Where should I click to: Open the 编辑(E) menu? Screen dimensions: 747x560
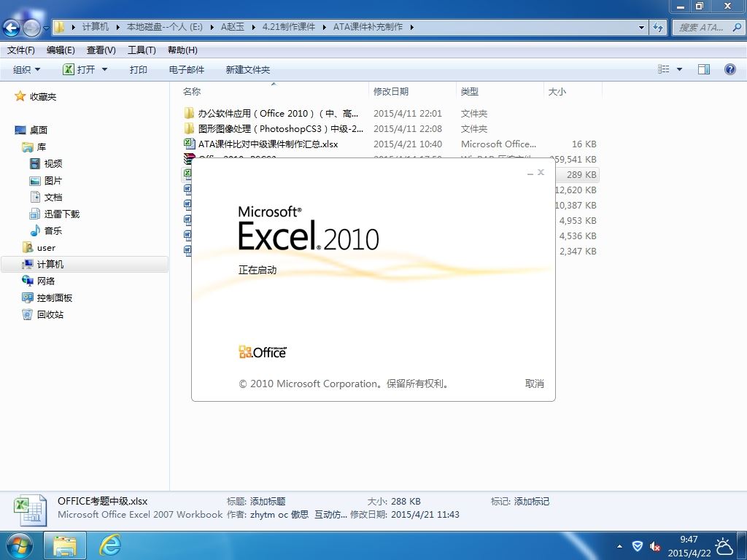pyautogui.click(x=61, y=50)
